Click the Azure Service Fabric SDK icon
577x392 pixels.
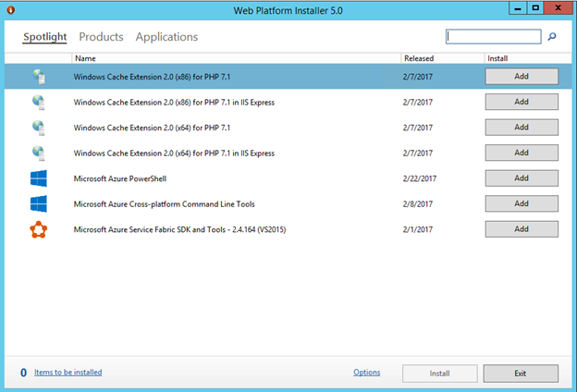[x=38, y=228]
